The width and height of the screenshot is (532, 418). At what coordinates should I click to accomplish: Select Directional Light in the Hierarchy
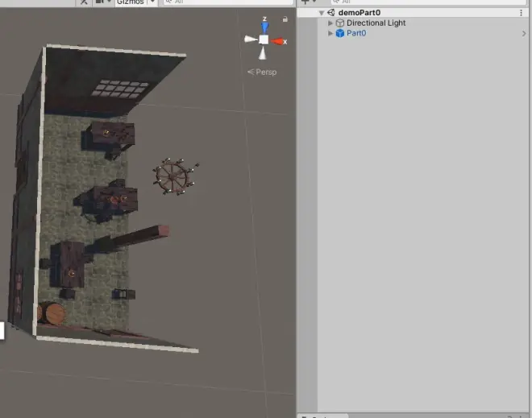tap(376, 23)
